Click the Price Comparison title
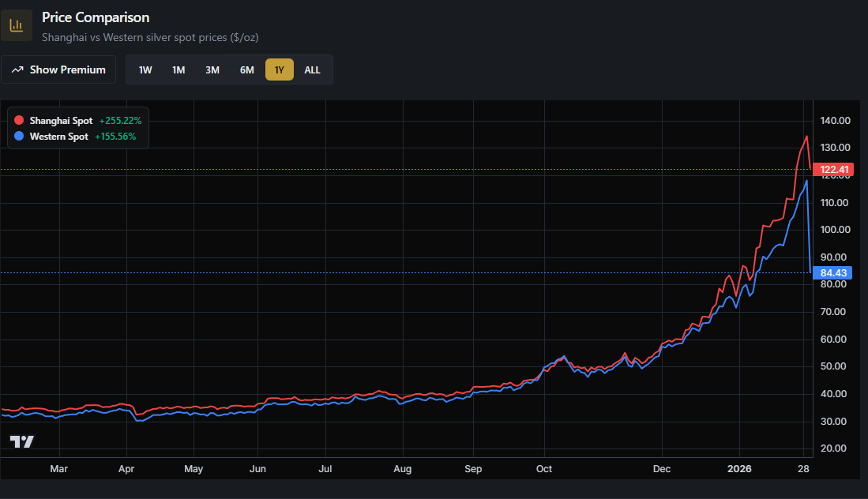The image size is (868, 499). click(96, 17)
